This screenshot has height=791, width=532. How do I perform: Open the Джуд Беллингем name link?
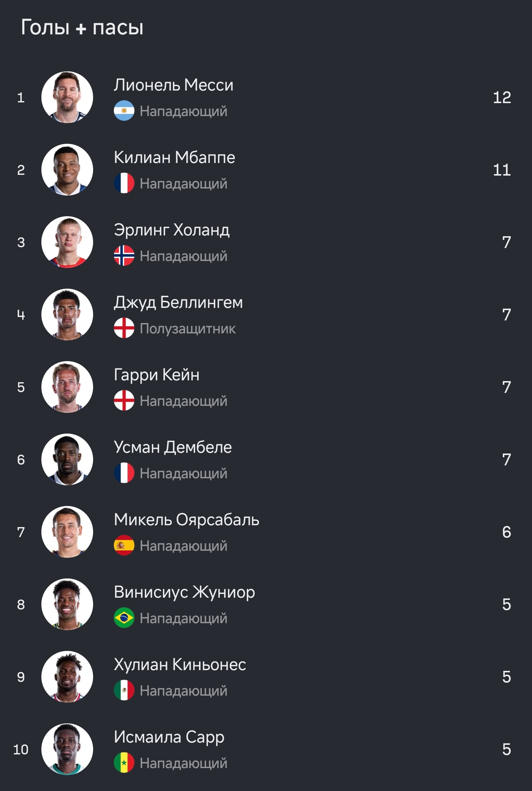pos(178,303)
